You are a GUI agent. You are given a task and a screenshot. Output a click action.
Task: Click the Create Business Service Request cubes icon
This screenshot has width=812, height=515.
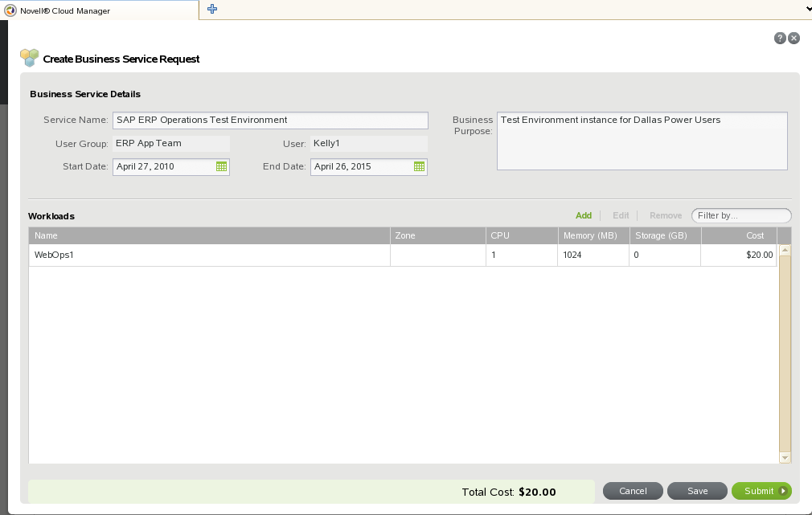point(30,58)
